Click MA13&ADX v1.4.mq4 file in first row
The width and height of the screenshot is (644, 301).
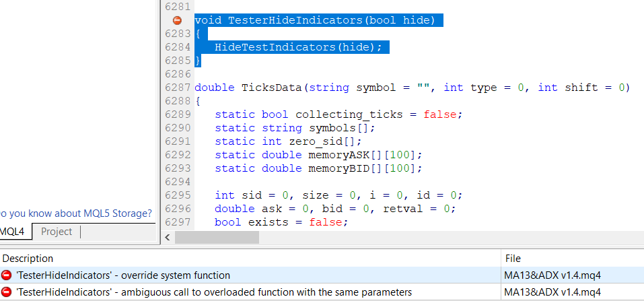click(x=552, y=275)
